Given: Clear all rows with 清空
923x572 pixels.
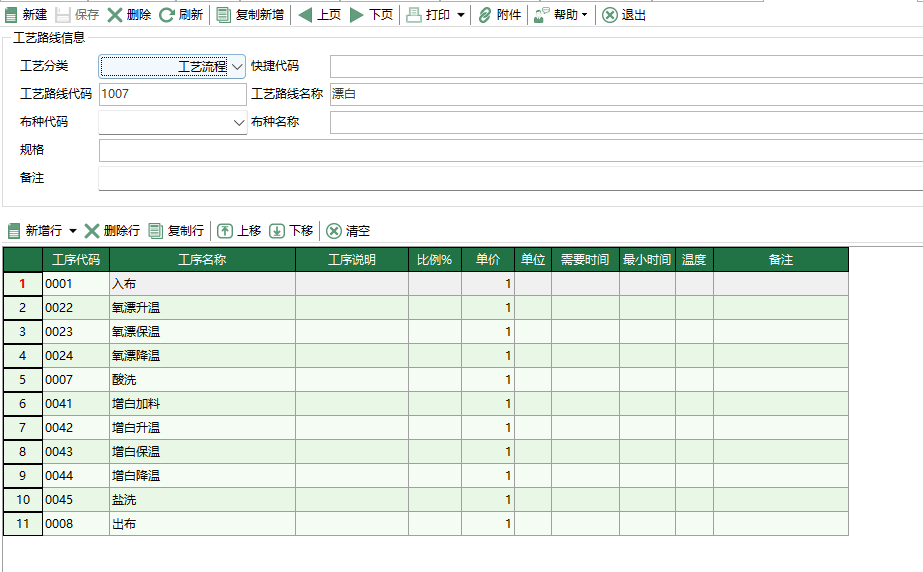Looking at the screenshot, I should point(348,231).
